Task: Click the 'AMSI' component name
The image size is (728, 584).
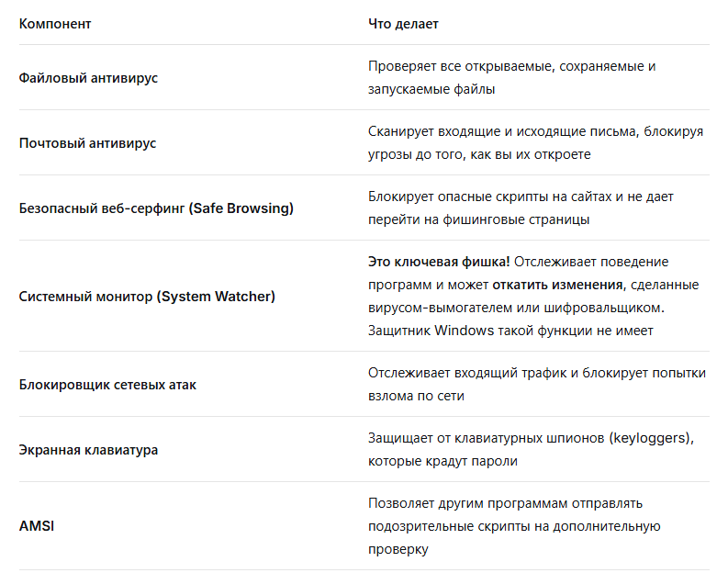Action: point(36,526)
